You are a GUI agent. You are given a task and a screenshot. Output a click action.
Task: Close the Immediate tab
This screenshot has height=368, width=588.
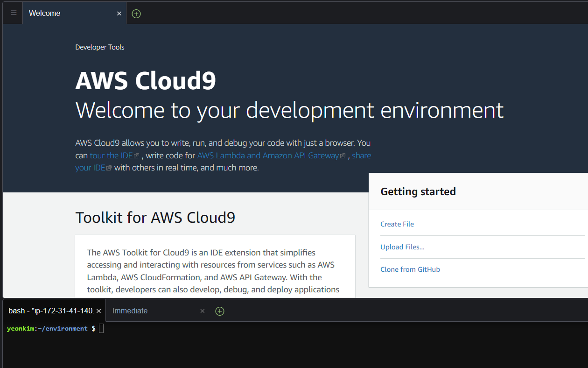point(203,311)
